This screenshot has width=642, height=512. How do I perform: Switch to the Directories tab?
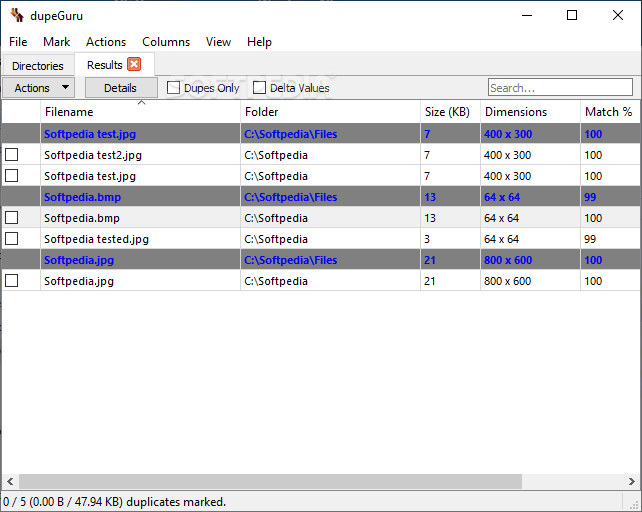(38, 66)
